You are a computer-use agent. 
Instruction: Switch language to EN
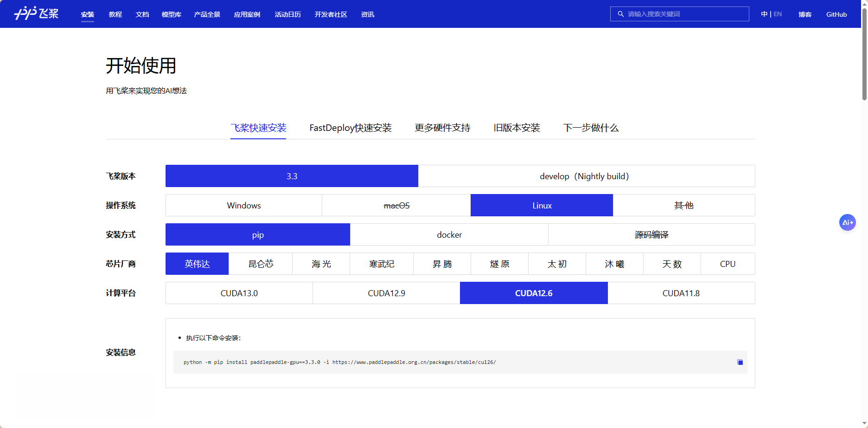[x=778, y=14]
